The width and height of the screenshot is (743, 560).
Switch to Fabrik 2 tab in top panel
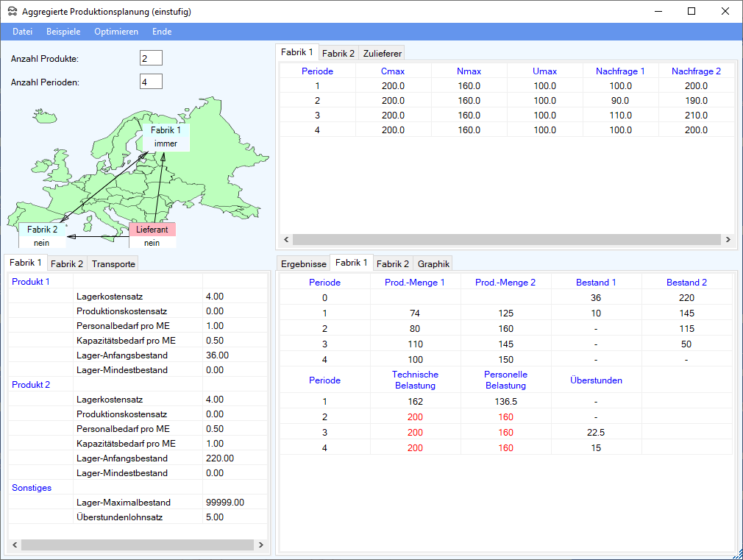338,53
